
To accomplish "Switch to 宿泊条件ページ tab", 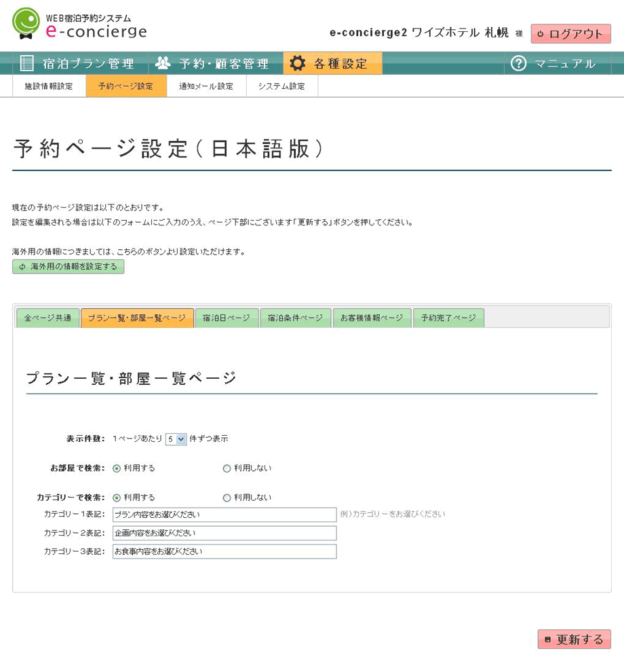I will pyautogui.click(x=296, y=318).
